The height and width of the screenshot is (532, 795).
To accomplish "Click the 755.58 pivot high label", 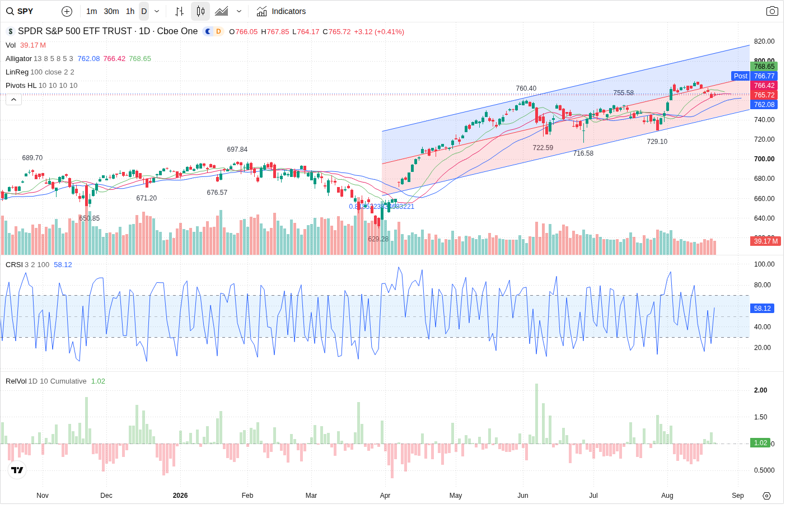I will 624,93.
